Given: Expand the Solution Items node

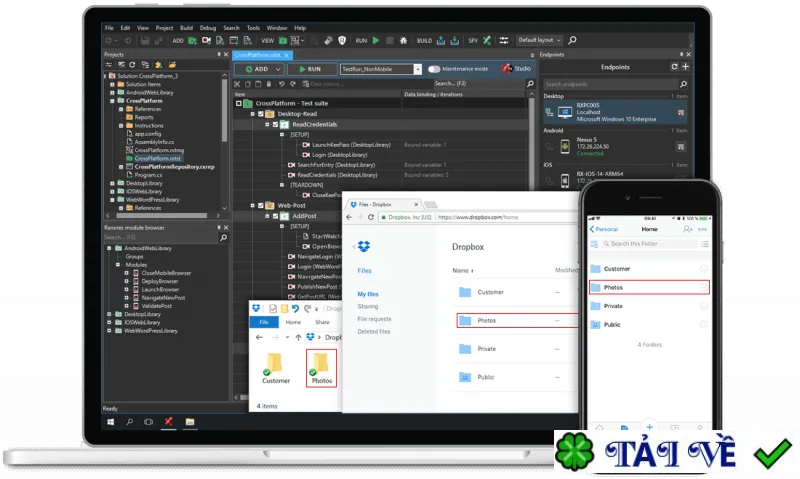Looking at the screenshot, I should [x=112, y=84].
